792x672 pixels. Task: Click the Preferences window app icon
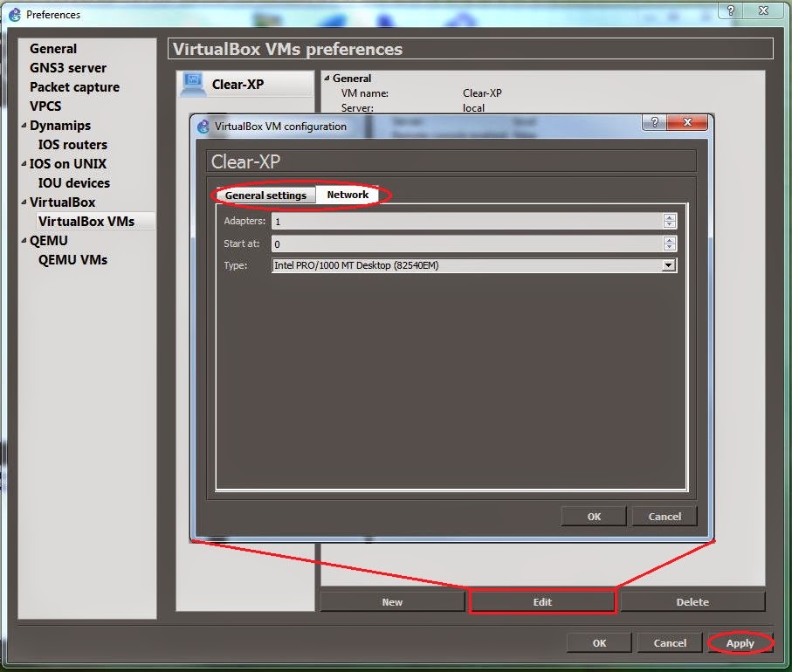coord(15,15)
